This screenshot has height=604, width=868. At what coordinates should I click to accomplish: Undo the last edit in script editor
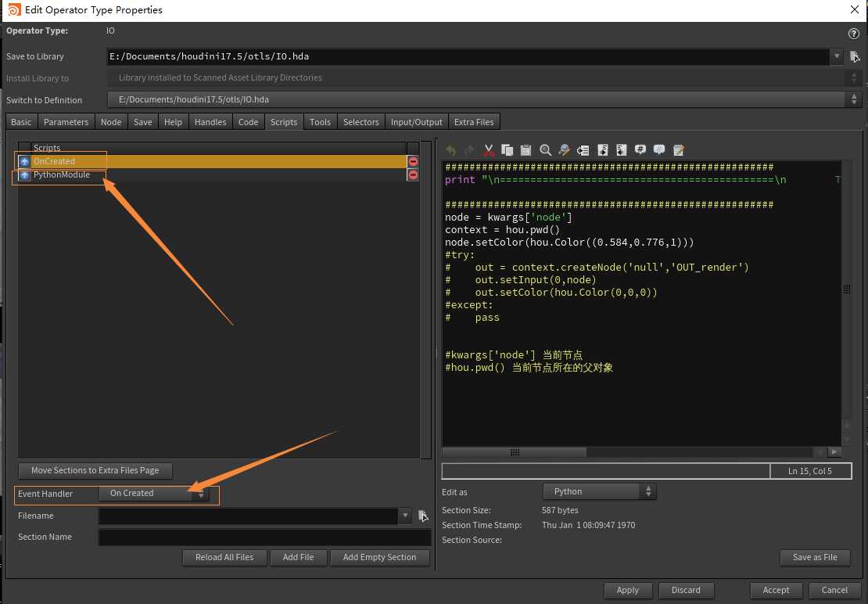(451, 150)
